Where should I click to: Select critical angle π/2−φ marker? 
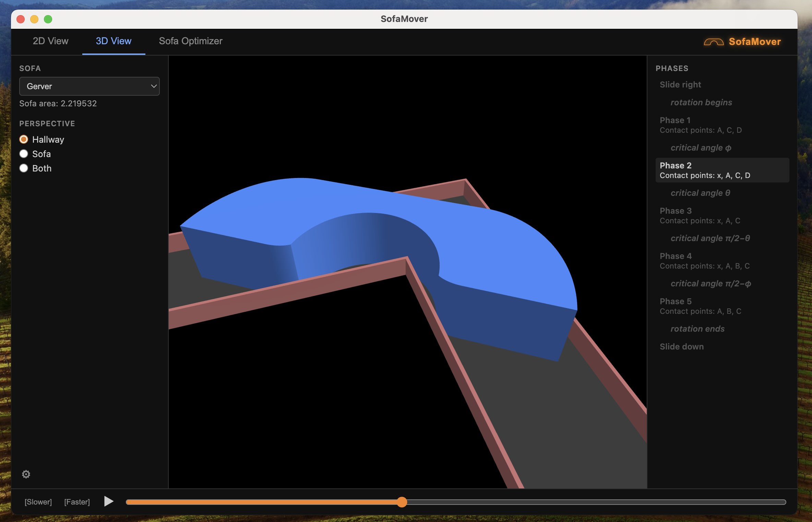(x=711, y=283)
